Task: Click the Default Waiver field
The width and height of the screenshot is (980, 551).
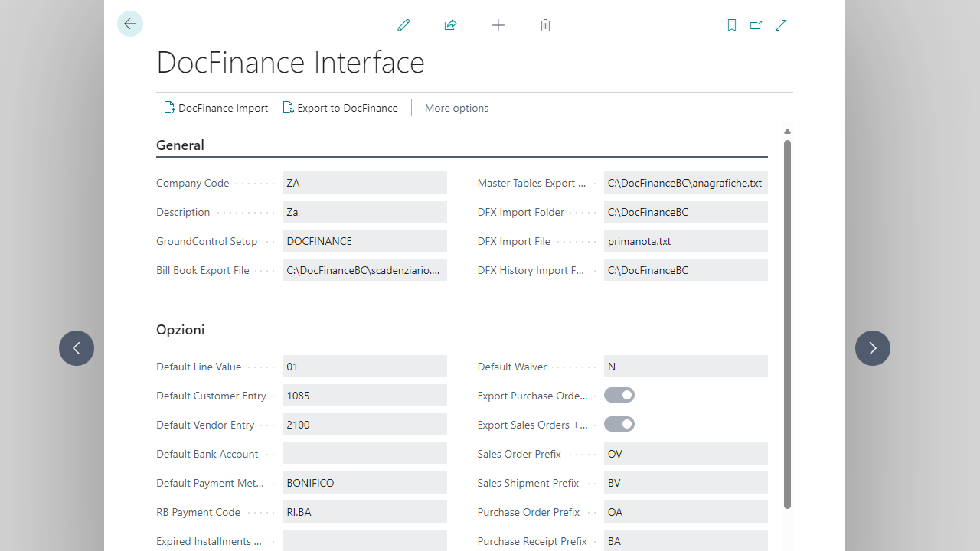Action: [x=686, y=367]
